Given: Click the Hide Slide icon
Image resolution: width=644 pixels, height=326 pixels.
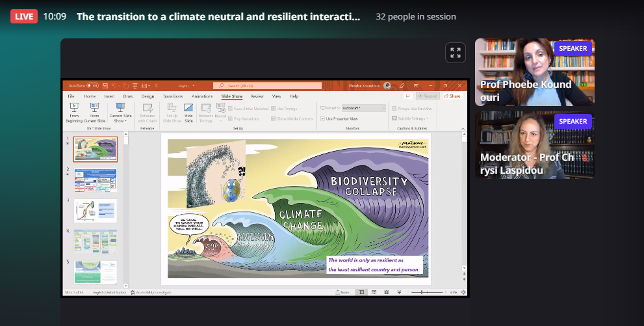Looking at the screenshot, I should 188,109.
